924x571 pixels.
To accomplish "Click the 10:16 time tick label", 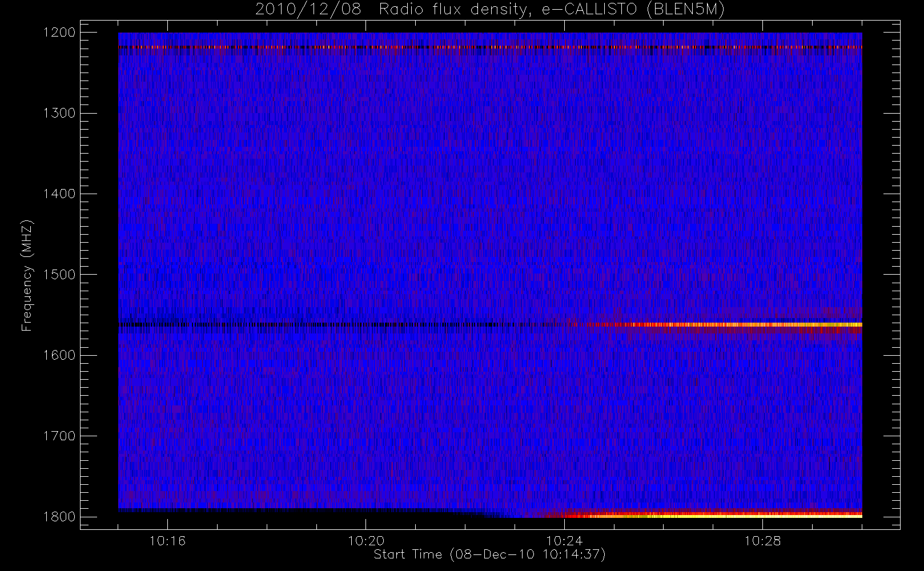I will pyautogui.click(x=167, y=541).
